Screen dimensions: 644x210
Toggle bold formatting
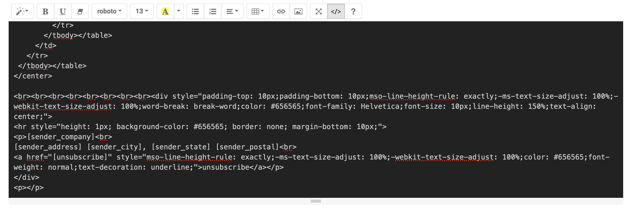45,11
